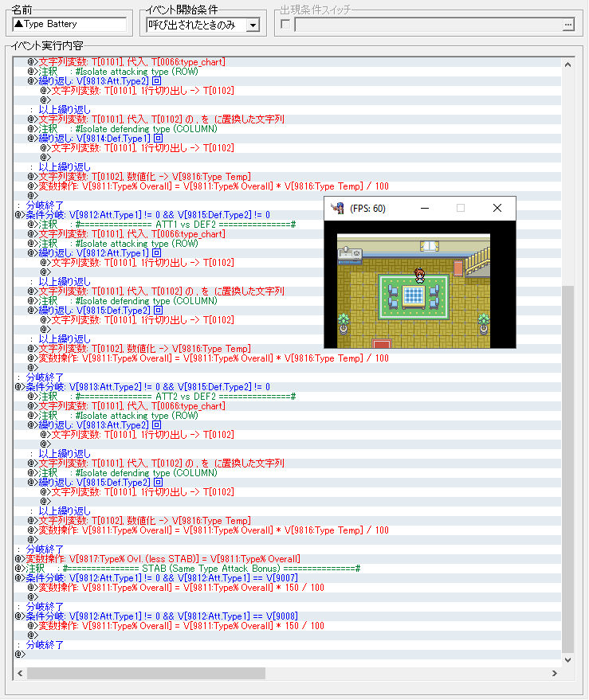The image size is (589, 700).
Task: Select the 繰り返し V[9812:Att.Type1] loop line
Action: [x=288, y=253]
